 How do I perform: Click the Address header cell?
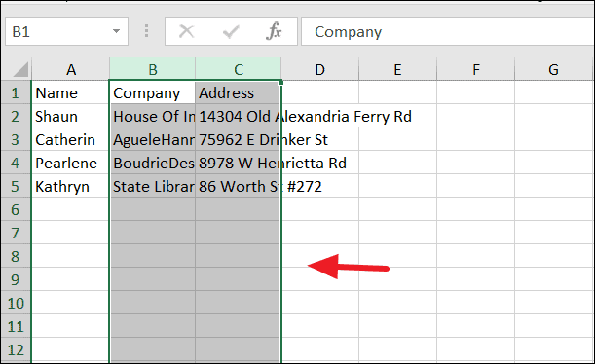(239, 92)
